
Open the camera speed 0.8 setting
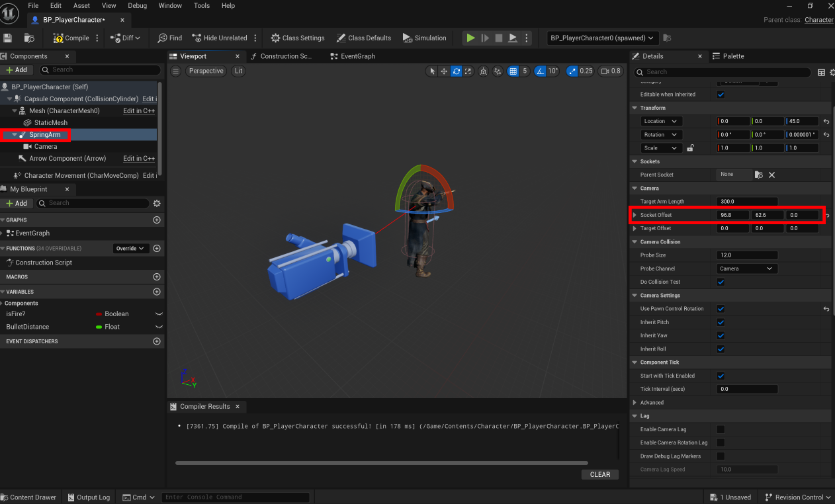click(610, 71)
